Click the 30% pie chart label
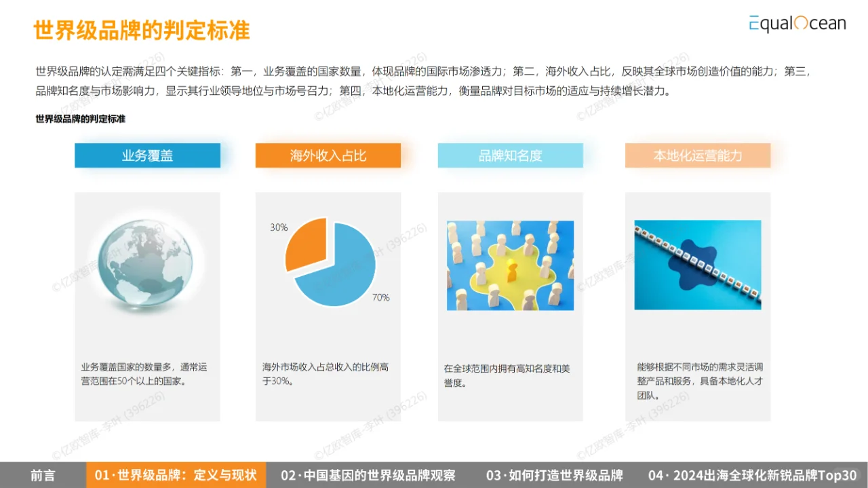Viewport: 868px width, 488px height. tap(279, 227)
